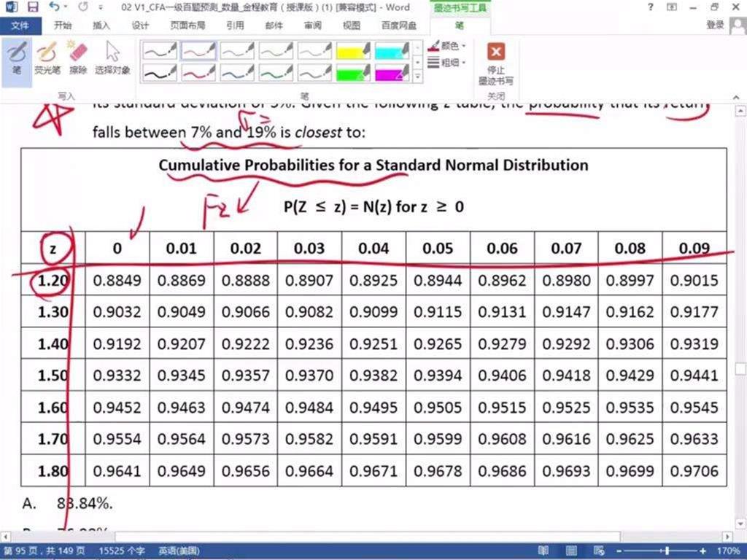This screenshot has height=560, width=747.
Task: Pick the thick black pen style
Action: (160, 73)
